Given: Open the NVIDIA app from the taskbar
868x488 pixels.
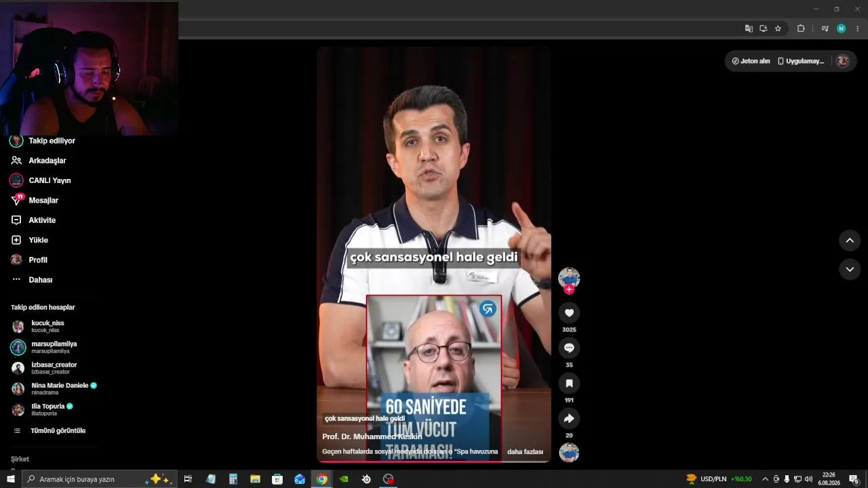Looking at the screenshot, I should click(344, 479).
